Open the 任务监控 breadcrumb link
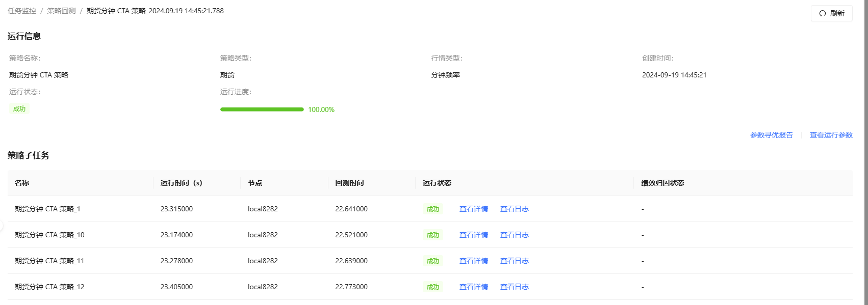 click(22, 11)
